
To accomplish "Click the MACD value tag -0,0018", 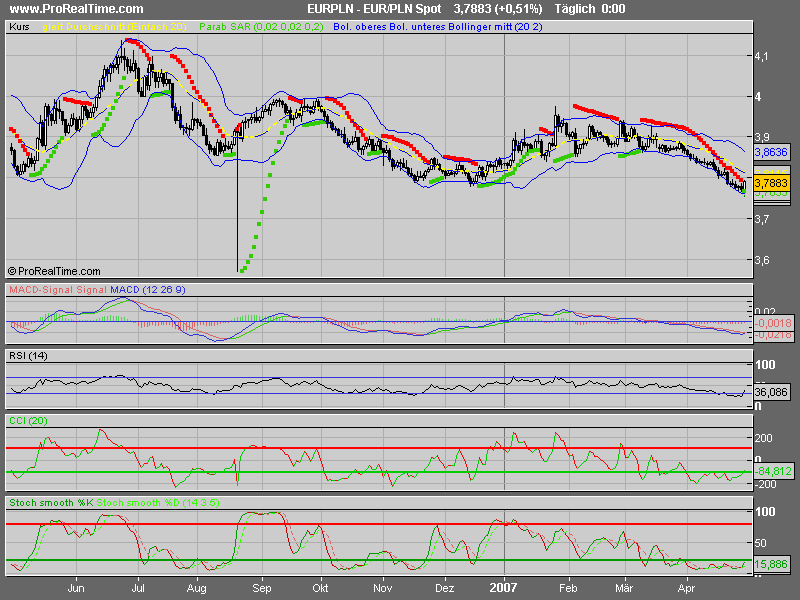I will [772, 323].
